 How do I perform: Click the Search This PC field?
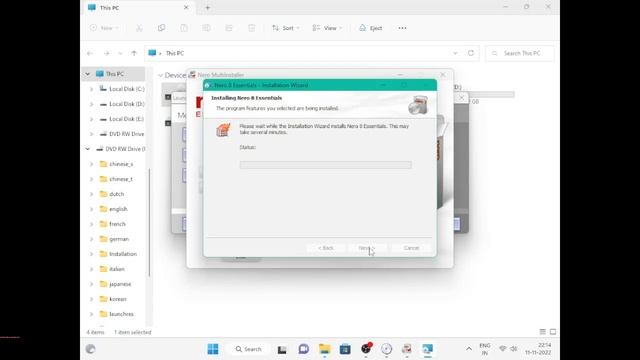click(520, 53)
